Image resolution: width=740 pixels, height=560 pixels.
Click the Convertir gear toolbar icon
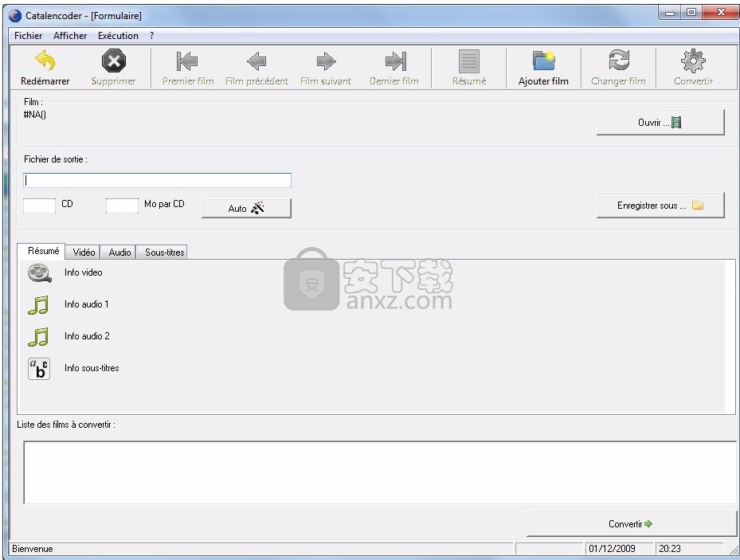click(693, 61)
